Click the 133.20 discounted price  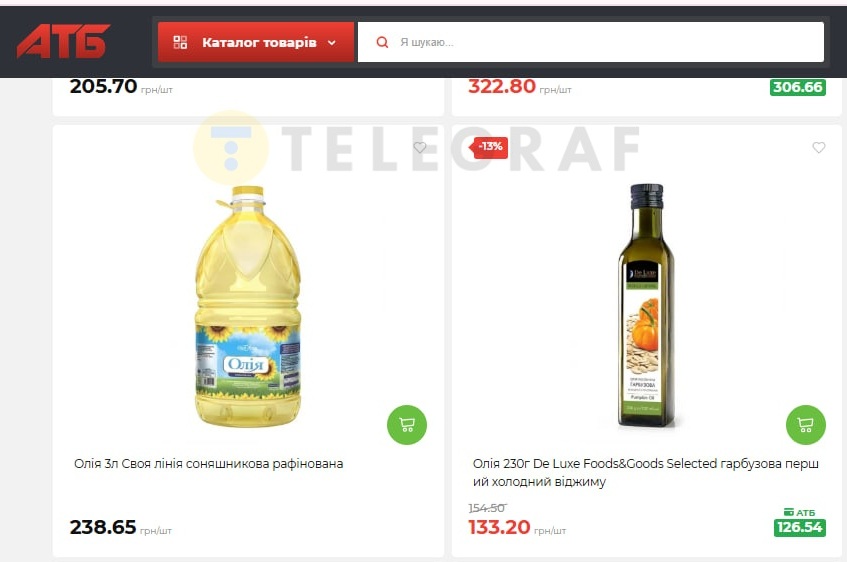499,527
